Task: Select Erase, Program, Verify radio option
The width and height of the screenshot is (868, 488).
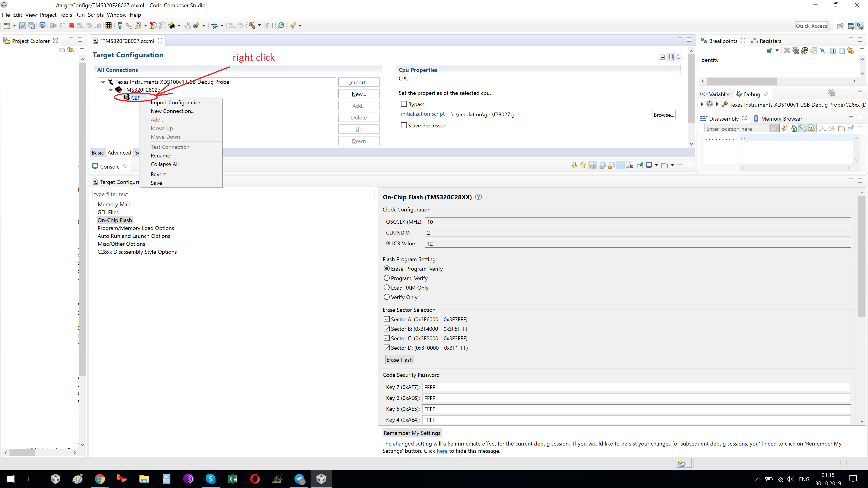Action: pyautogui.click(x=387, y=268)
